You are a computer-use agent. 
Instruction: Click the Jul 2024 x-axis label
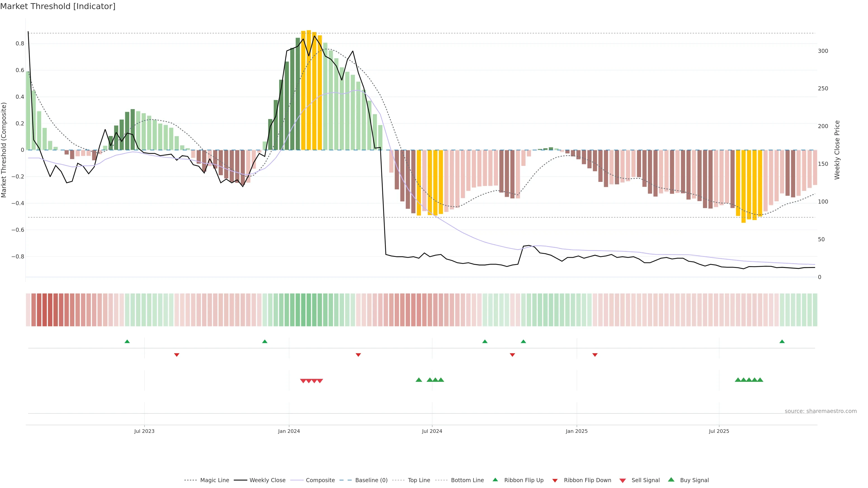[432, 431]
